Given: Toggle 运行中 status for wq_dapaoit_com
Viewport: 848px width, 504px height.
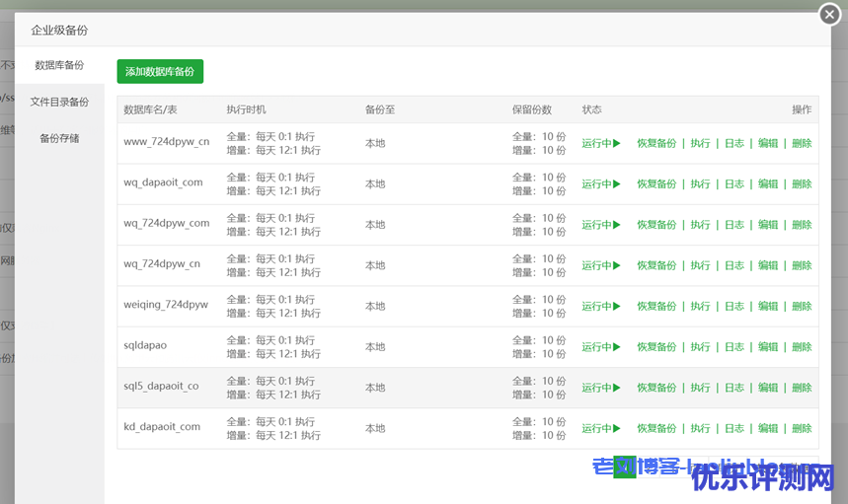Looking at the screenshot, I should point(600,183).
